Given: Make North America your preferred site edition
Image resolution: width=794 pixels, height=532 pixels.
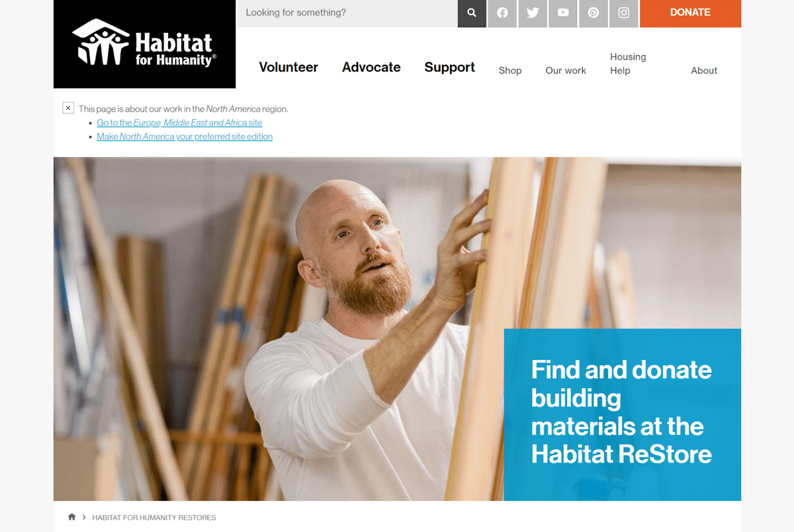Looking at the screenshot, I should point(185,136).
